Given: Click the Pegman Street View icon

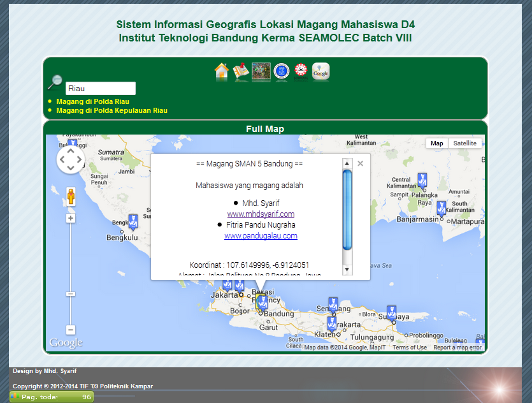Looking at the screenshot, I should pyautogui.click(x=71, y=196).
